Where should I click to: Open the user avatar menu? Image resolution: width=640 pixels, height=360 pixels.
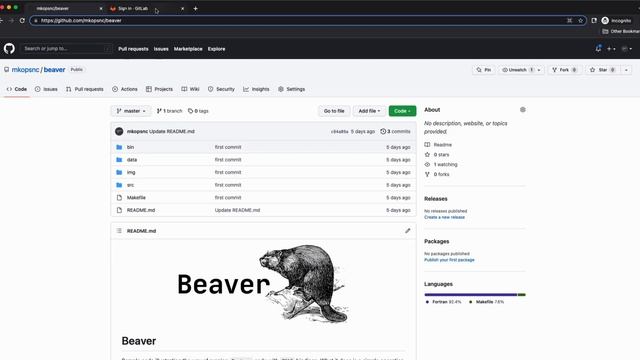pyautogui.click(x=627, y=49)
